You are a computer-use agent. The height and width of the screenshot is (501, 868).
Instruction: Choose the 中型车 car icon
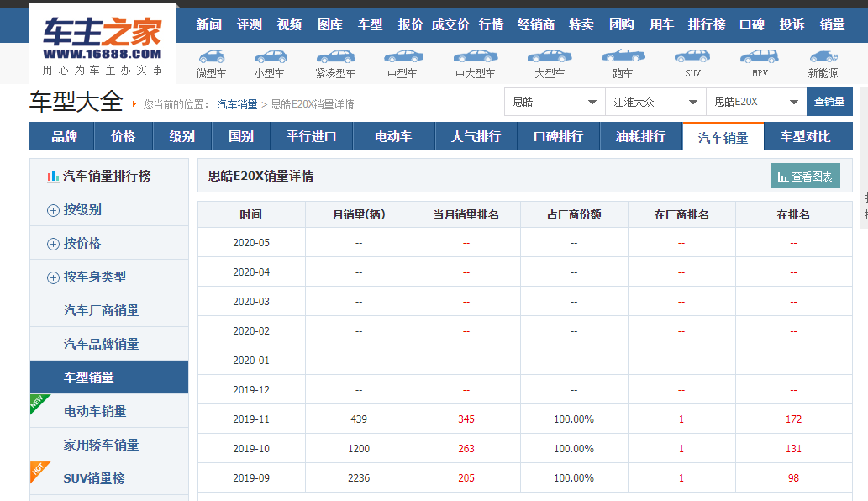403,56
